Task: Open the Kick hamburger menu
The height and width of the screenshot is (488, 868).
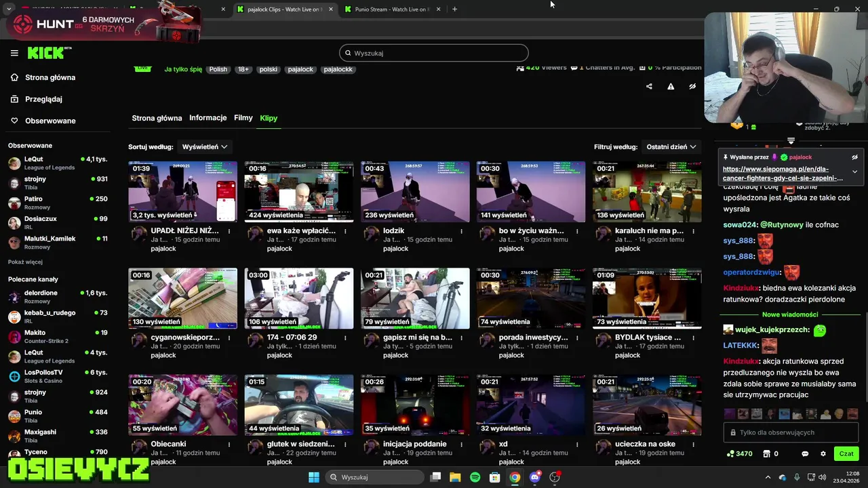Action: [14, 53]
